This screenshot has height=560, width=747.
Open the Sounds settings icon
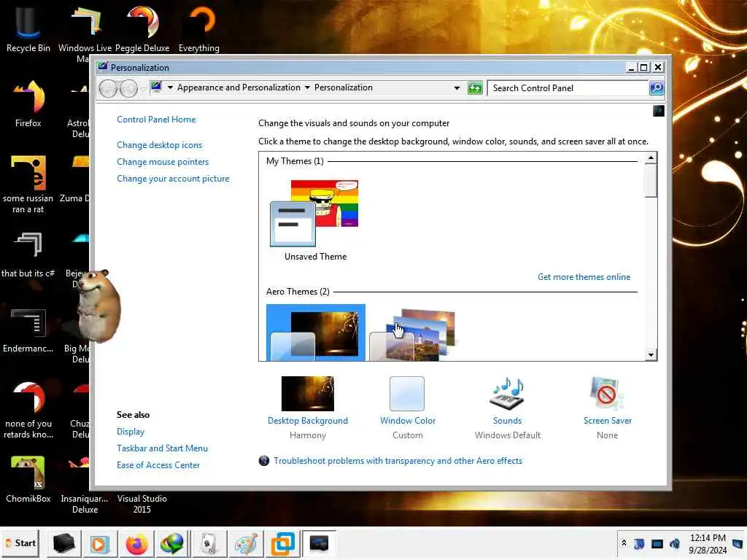507,393
